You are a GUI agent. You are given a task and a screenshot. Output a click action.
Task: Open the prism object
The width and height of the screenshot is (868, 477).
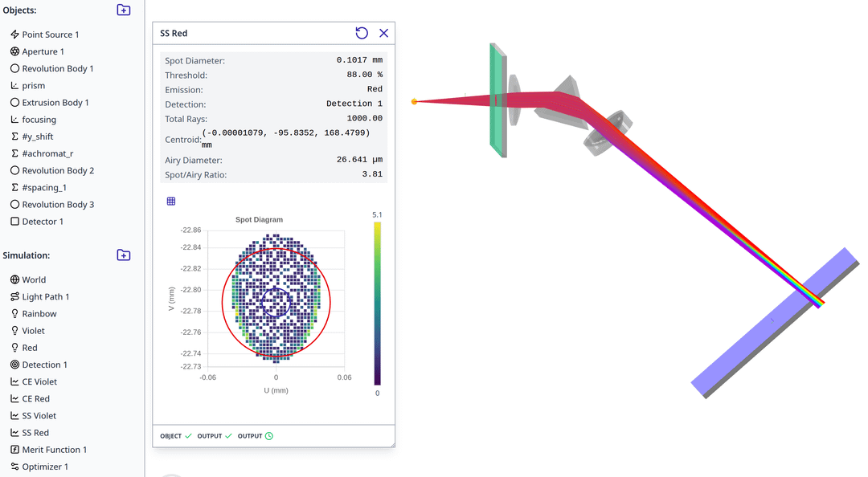[33, 85]
